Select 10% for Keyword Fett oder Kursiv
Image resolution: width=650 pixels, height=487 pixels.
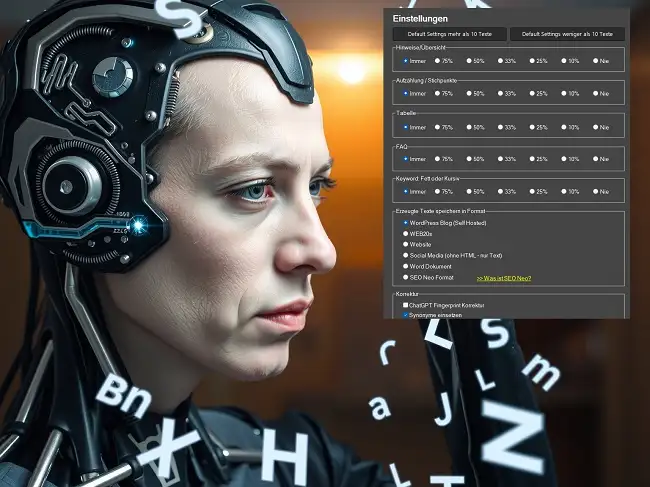coord(564,191)
